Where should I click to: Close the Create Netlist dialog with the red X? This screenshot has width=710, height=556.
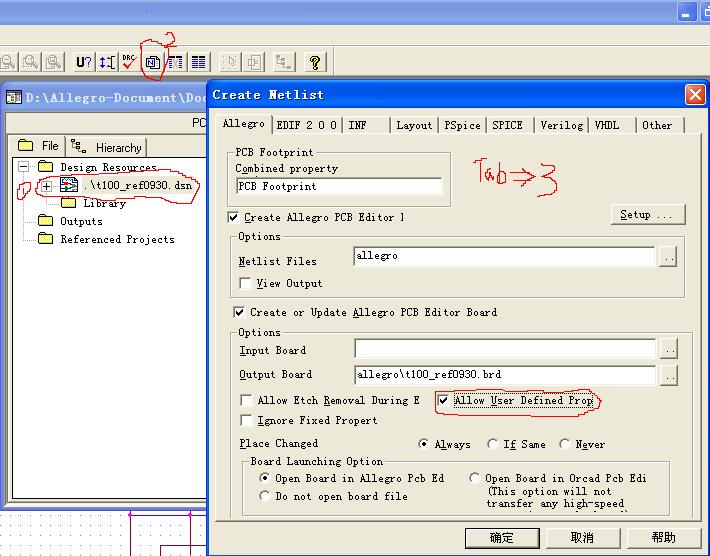coord(695,95)
